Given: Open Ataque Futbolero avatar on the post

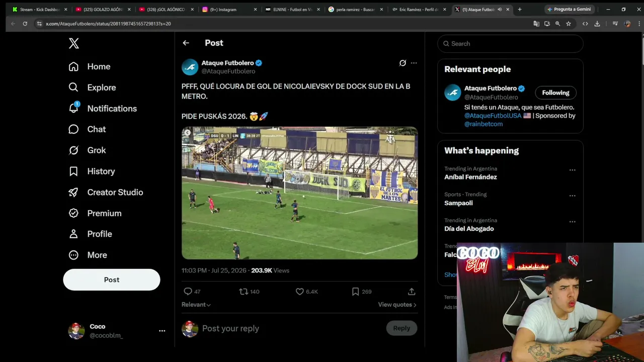Looking at the screenshot, I should (190, 67).
